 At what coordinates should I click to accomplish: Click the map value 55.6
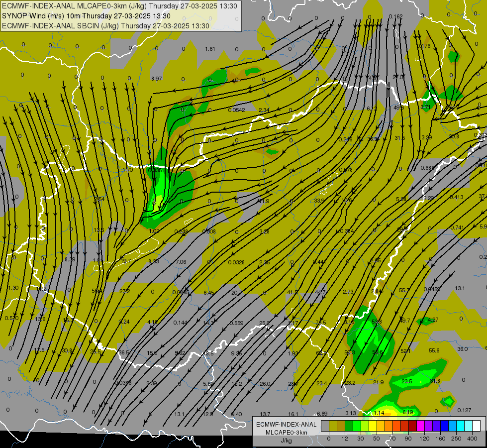point(434,350)
